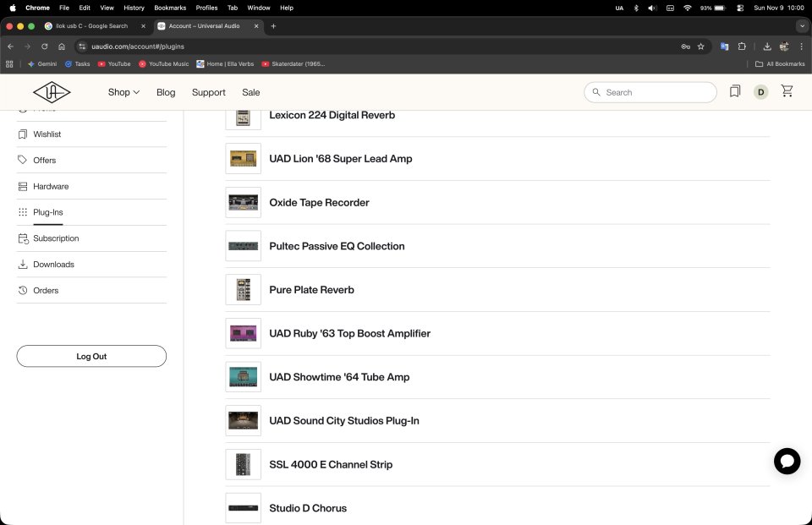Open the shopping cart icon
This screenshot has width=812, height=525.
(787, 91)
